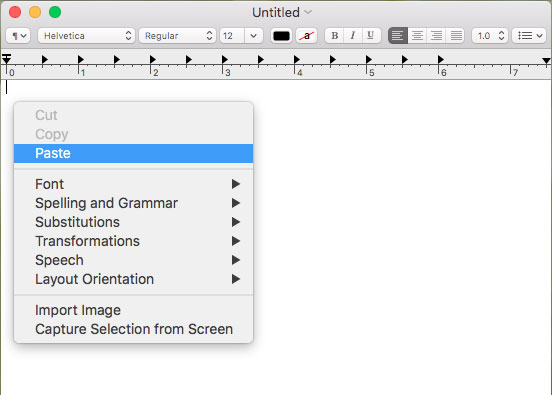Click the black text color swatch
The width and height of the screenshot is (552, 395).
click(281, 36)
